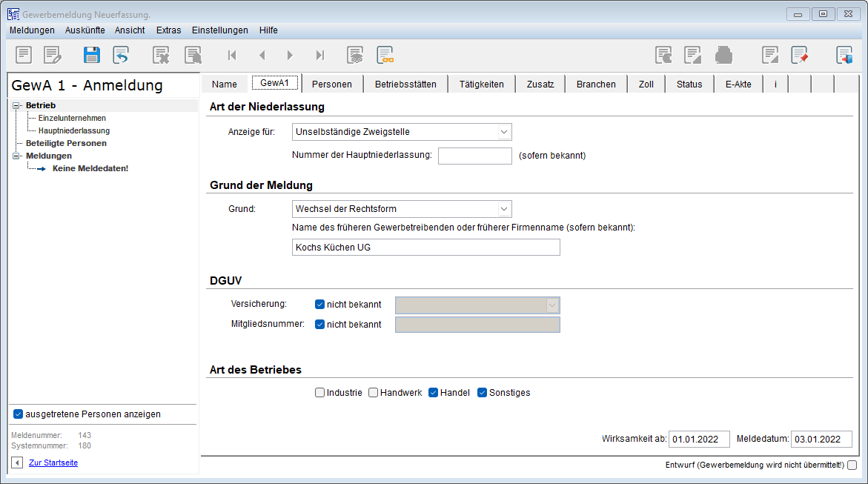The image size is (868, 484).
Task: Click the 'Zur Startseite' link
Action: tap(53, 463)
